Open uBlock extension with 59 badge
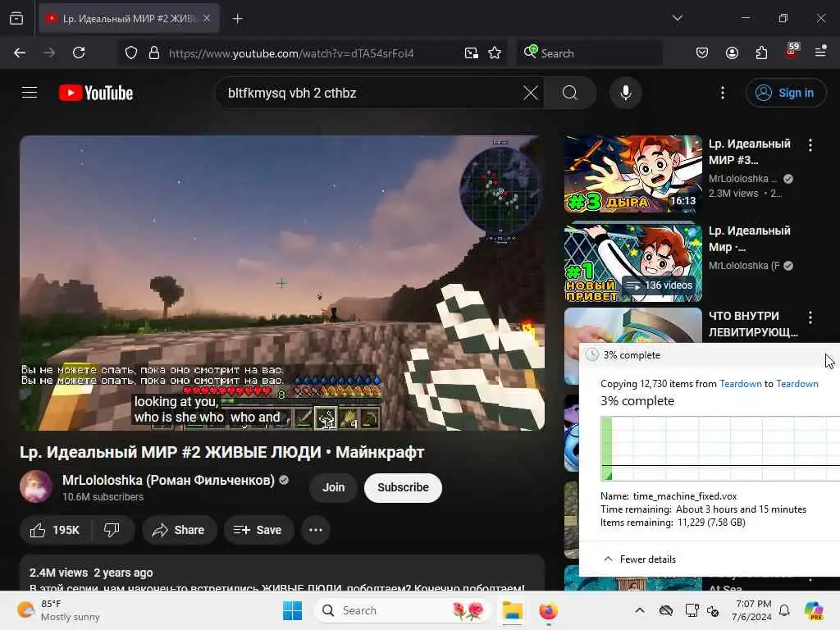840x630 pixels. (792, 52)
